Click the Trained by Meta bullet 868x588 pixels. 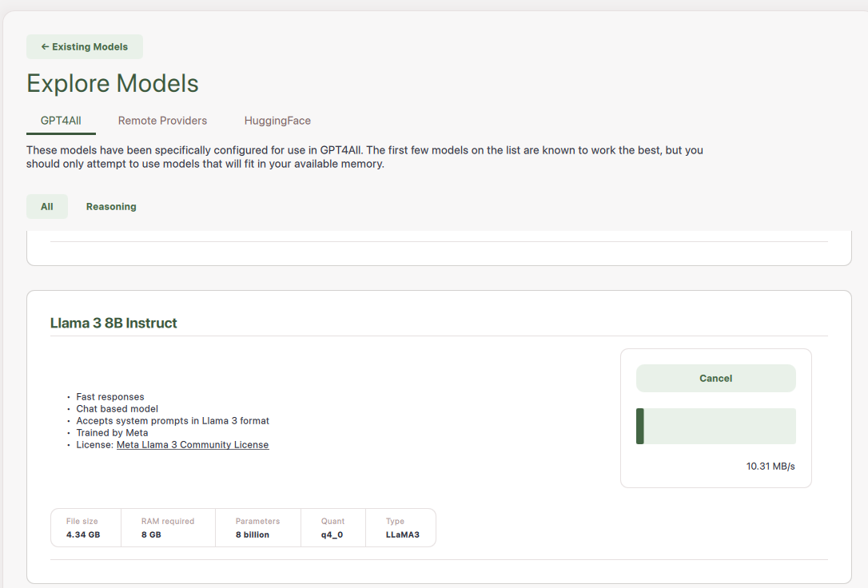[x=112, y=433]
